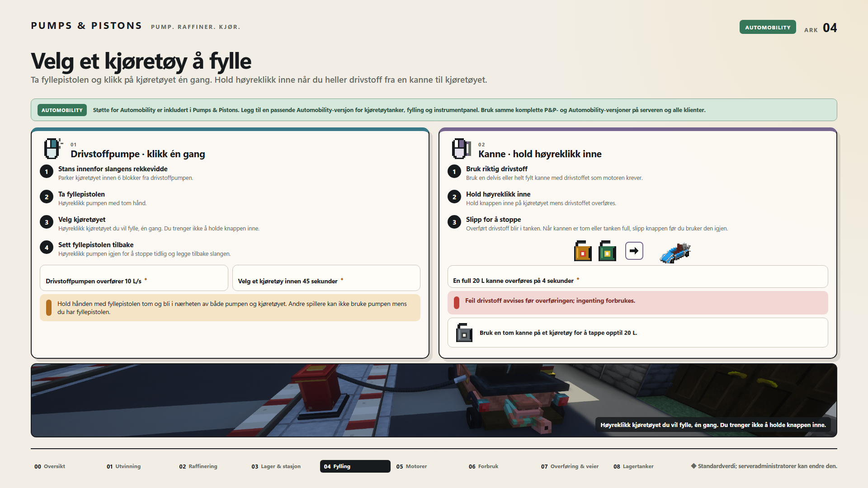Click the Drivstoffpumpe · klikk én gang heading
Viewport: 868px width, 488px height.
138,154
